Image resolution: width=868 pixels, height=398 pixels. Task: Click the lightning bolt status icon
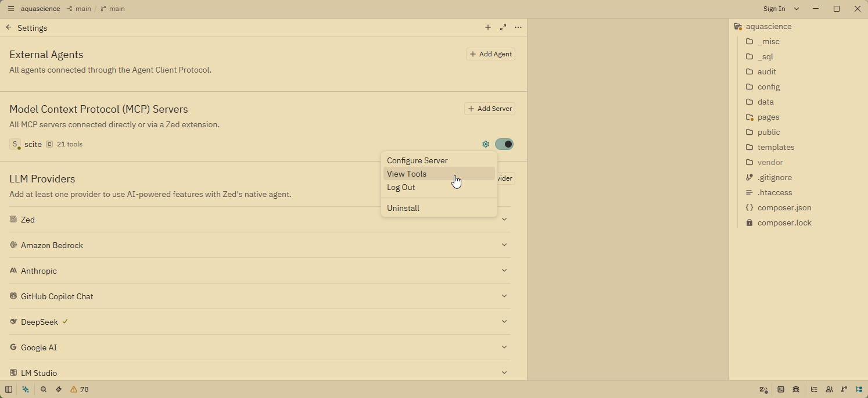point(59,389)
